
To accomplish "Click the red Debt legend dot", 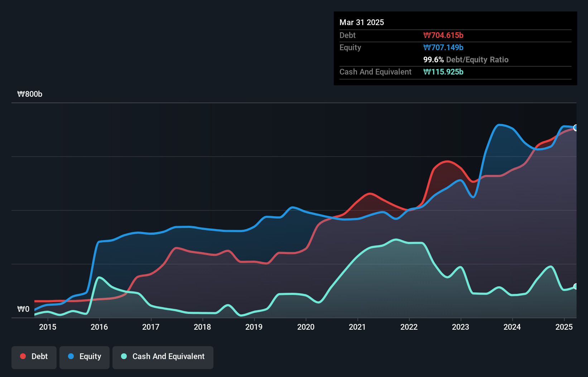I will pos(23,356).
